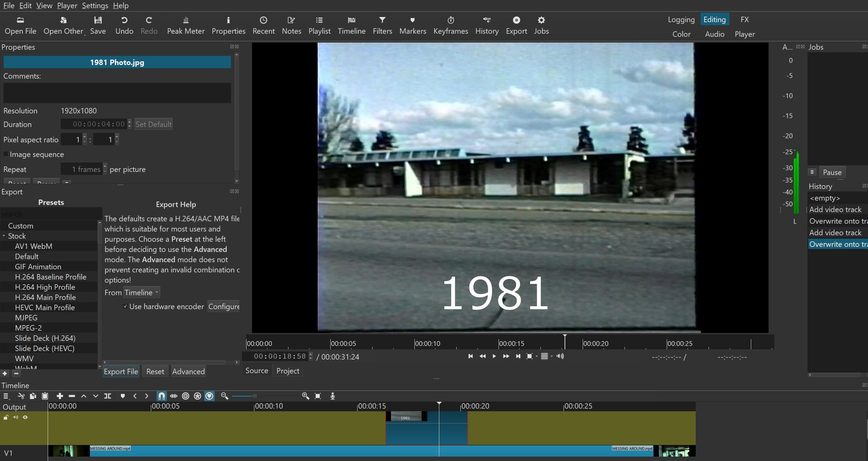Click zoom timeline to fit icon

318,396
